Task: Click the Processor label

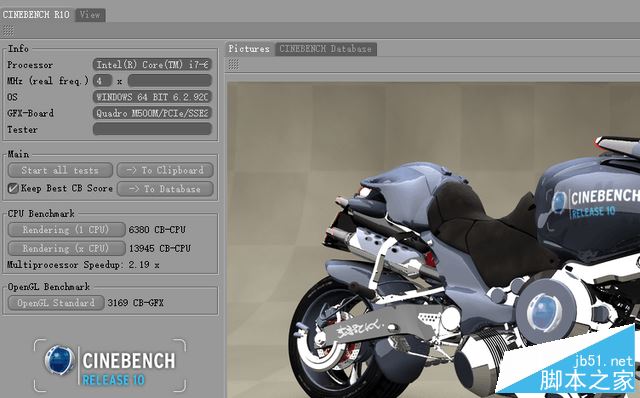Action: [x=30, y=65]
